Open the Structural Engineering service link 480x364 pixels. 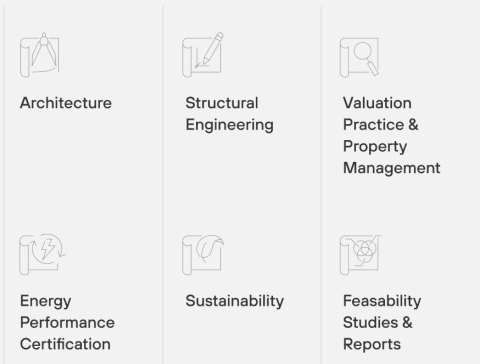point(229,114)
